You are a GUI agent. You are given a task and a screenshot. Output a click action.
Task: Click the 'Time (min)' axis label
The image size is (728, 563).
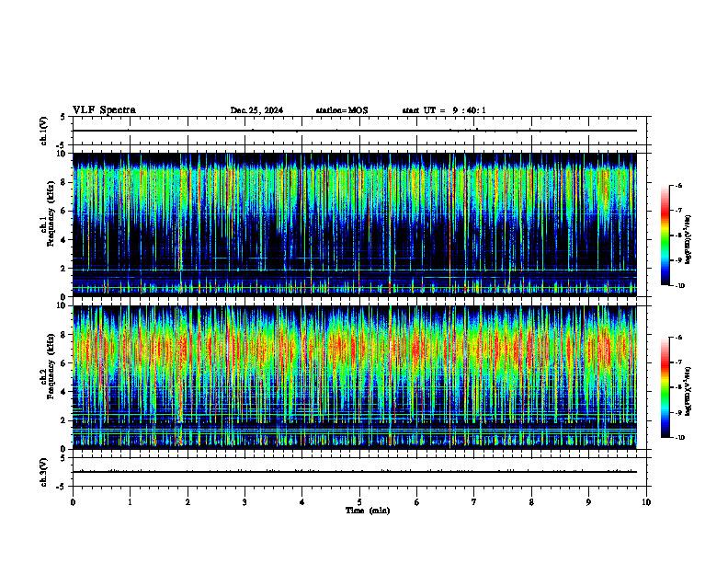click(368, 511)
